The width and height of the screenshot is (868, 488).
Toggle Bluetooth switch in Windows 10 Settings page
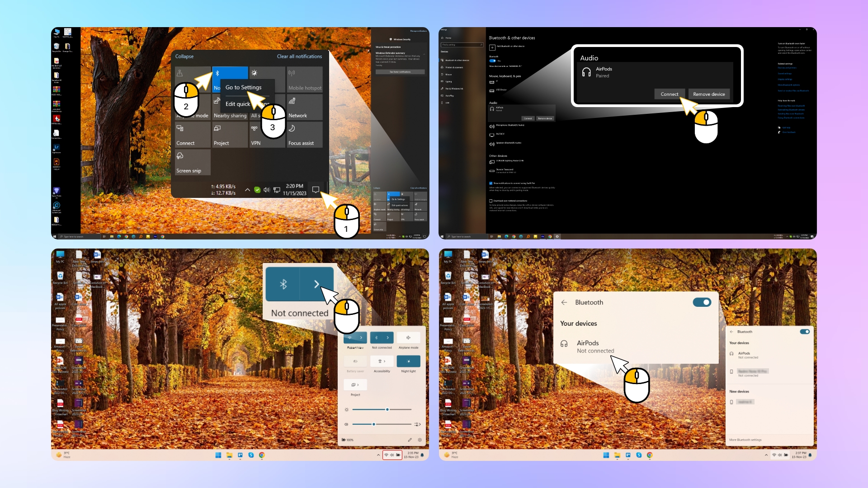(493, 61)
